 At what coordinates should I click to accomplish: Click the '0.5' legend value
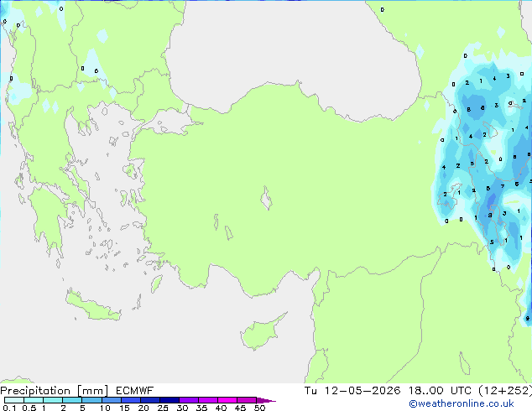(x=29, y=408)
